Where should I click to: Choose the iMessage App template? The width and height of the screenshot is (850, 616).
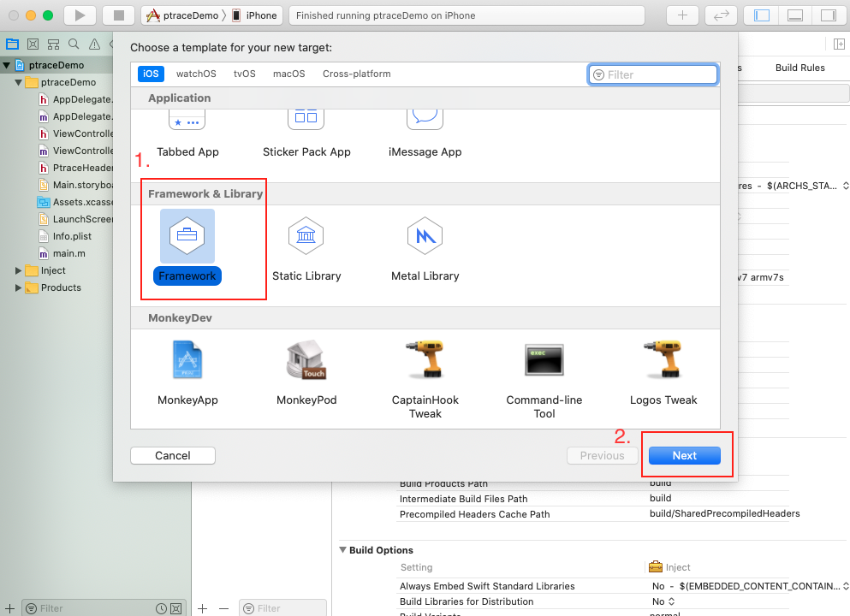pyautogui.click(x=425, y=134)
